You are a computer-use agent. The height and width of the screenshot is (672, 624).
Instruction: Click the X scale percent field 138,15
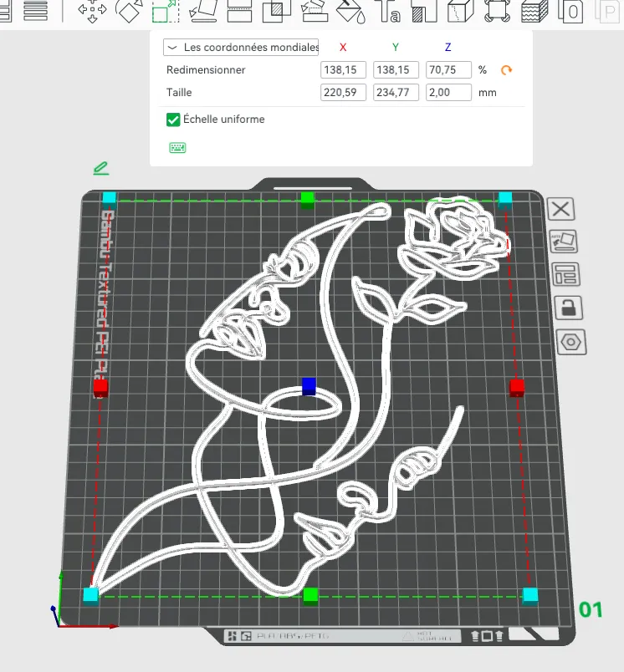[343, 70]
